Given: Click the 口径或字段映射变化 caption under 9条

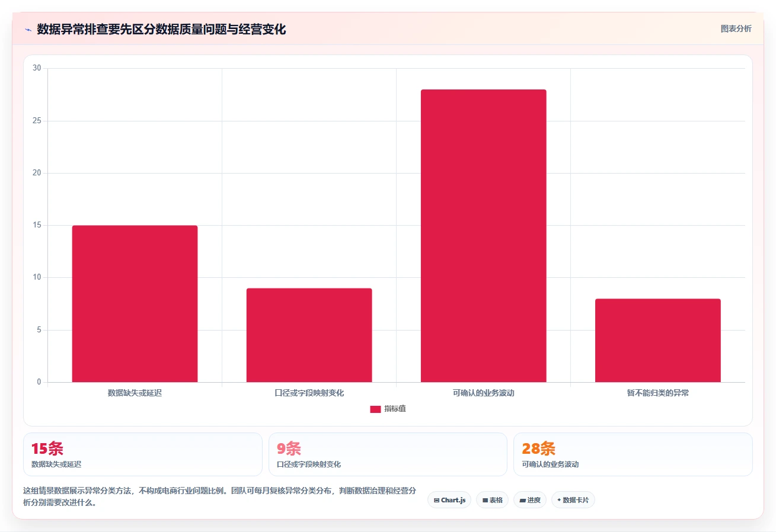Looking at the screenshot, I should pyautogui.click(x=309, y=464).
